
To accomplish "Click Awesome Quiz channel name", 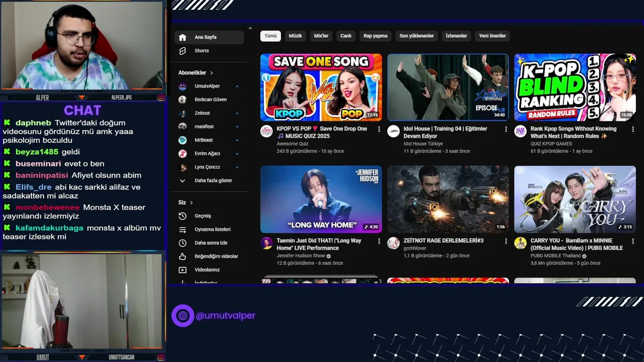I will click(x=293, y=144).
